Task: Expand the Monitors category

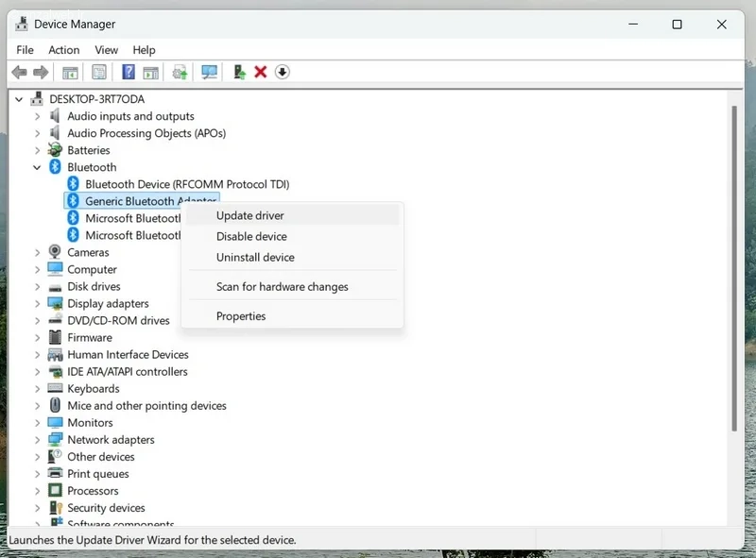Action: point(37,423)
